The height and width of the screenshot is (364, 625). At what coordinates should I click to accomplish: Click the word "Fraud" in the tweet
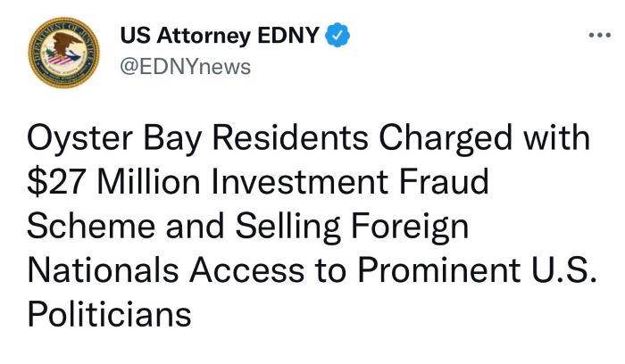443,181
